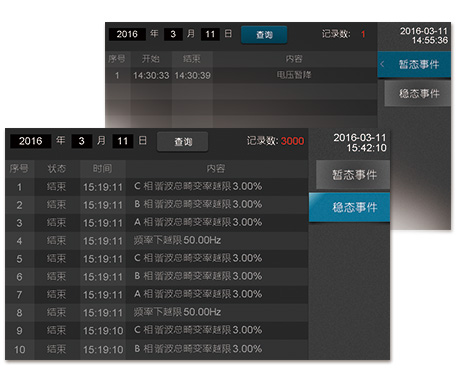Click the back chevron on 暂态事件 tab
Image resolution: width=470 pixels, height=383 pixels.
(383, 64)
